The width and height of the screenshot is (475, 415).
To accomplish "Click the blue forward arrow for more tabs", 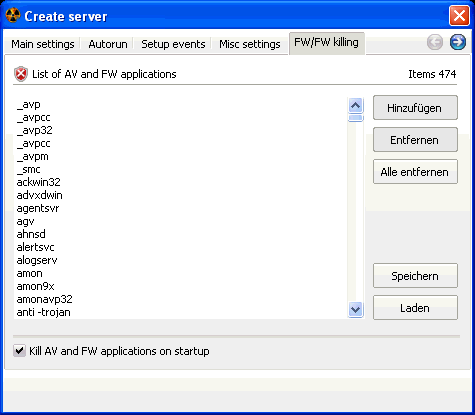I will 458,42.
